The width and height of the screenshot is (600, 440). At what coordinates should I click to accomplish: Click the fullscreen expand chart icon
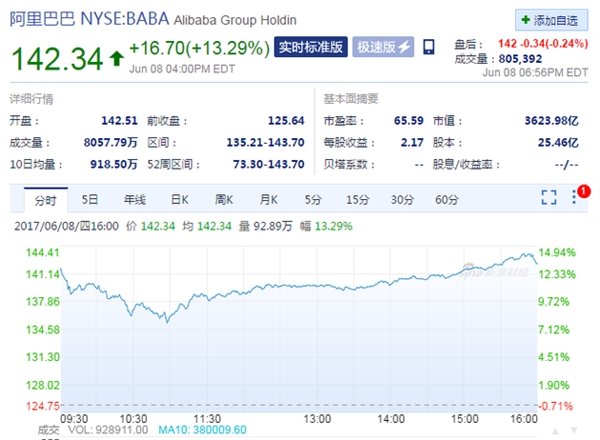click(x=549, y=197)
